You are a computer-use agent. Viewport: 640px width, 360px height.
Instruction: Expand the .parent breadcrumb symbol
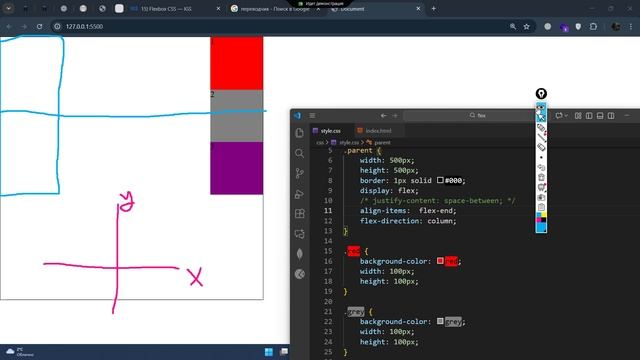pos(378,142)
